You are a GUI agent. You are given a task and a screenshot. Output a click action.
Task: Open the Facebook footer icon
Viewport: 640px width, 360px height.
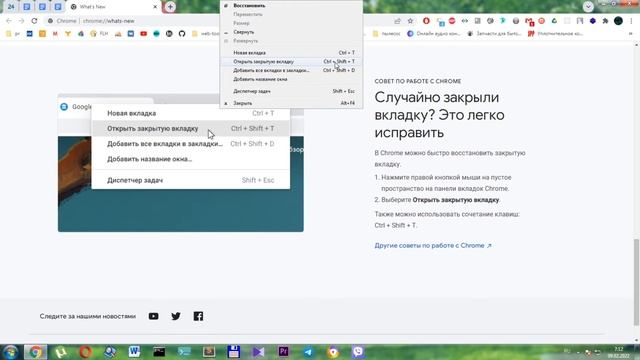click(198, 316)
